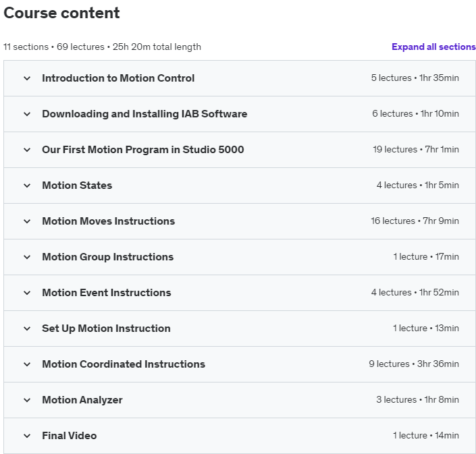Open the Motion Moves Instructions section title
The image size is (476, 454).
point(108,221)
